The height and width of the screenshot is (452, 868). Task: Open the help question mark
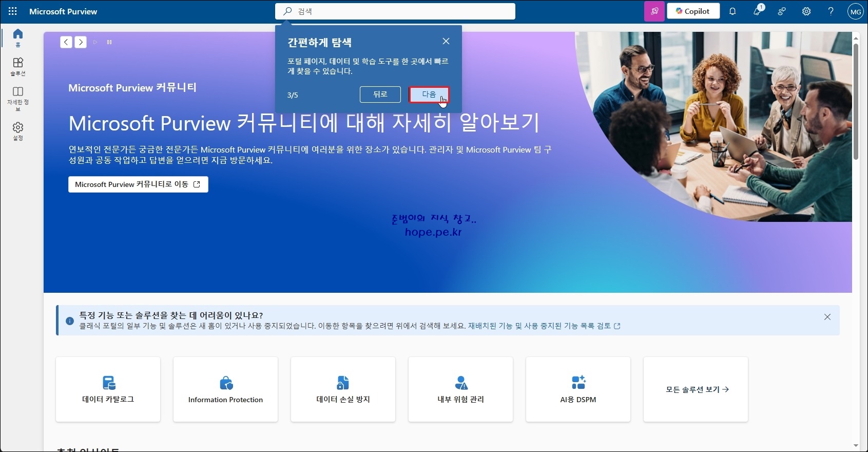click(x=831, y=11)
